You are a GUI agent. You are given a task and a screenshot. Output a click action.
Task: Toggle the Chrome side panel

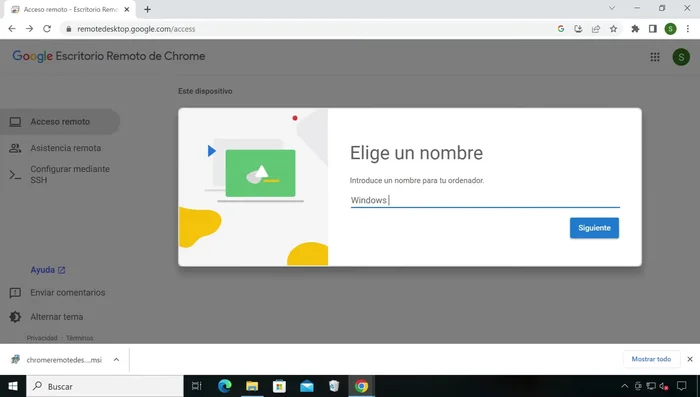[653, 29]
